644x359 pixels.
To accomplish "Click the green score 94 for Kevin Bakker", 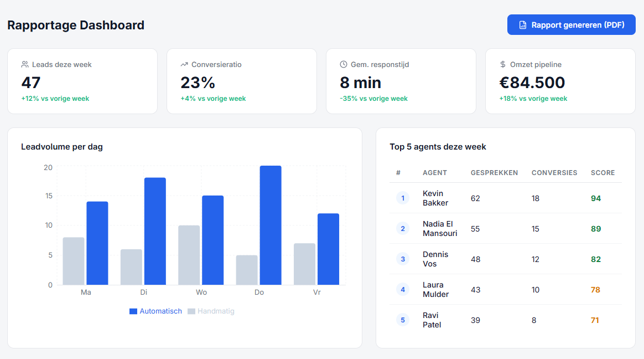I will [596, 198].
